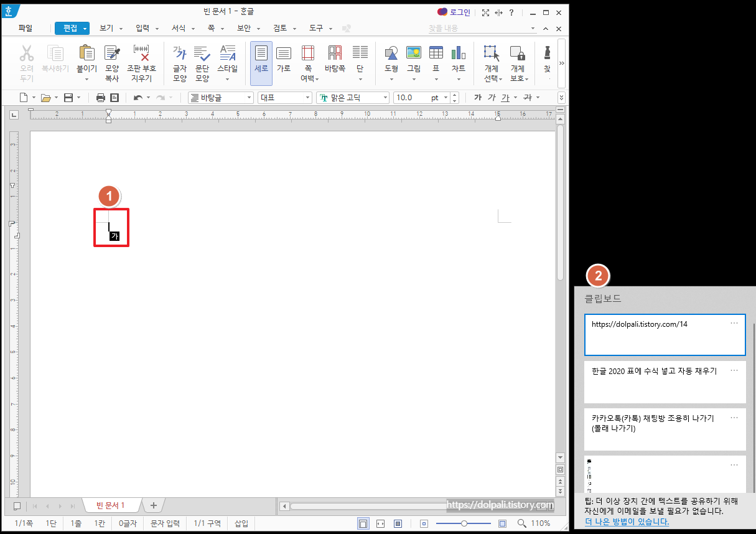The width and height of the screenshot is (756, 534).
Task: Open the 보기 menu
Action: click(x=107, y=28)
